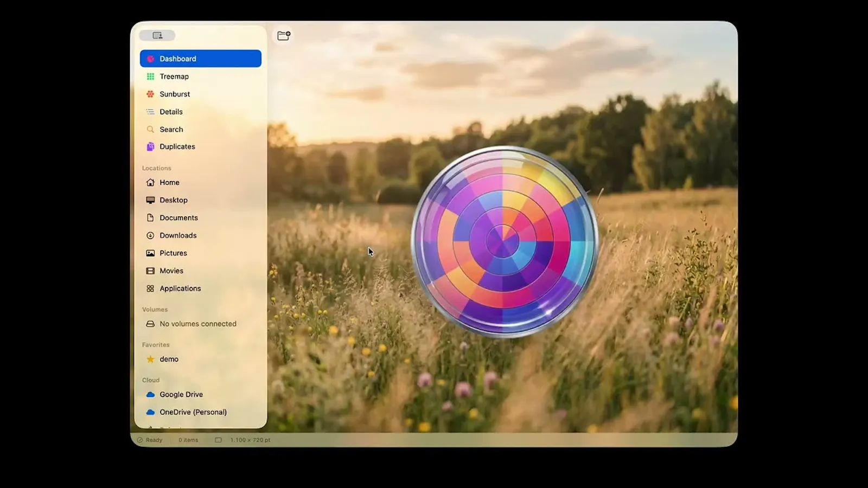
Task: Click the Home house icon
Action: (x=150, y=182)
